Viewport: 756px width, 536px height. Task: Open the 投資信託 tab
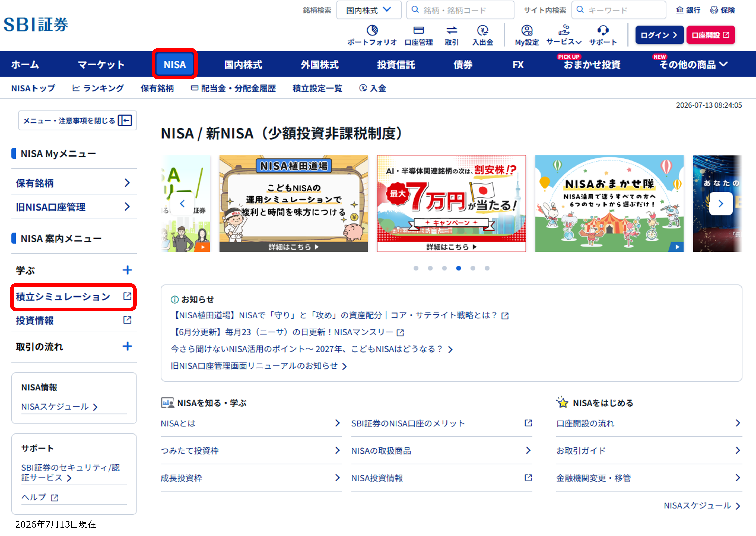tap(396, 64)
